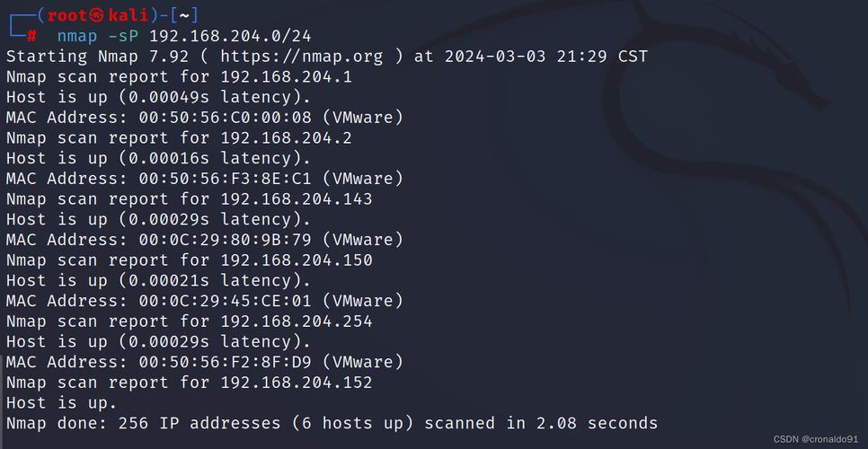Click the IP address 192.168.204.2
The image size is (868, 449).
pyautogui.click(x=286, y=138)
